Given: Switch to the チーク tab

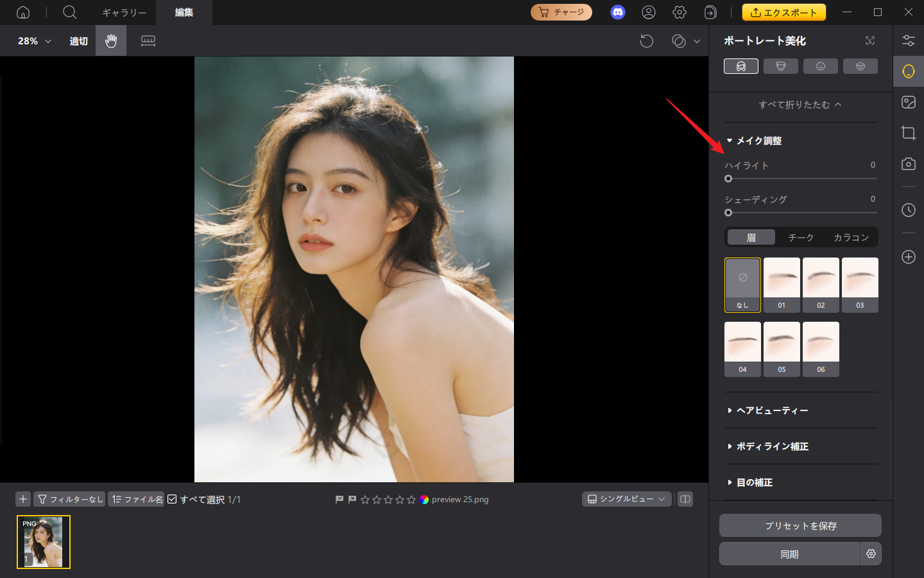Looking at the screenshot, I should click(x=801, y=237).
